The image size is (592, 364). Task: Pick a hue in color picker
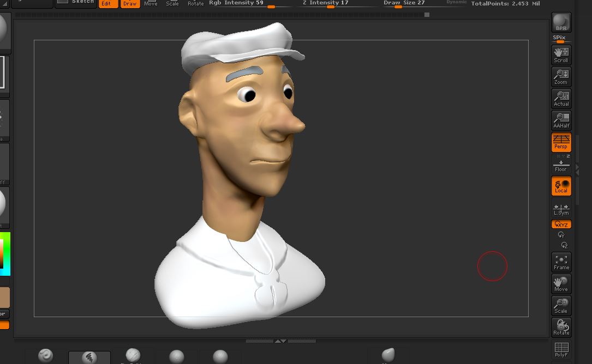pyautogui.click(x=5, y=253)
